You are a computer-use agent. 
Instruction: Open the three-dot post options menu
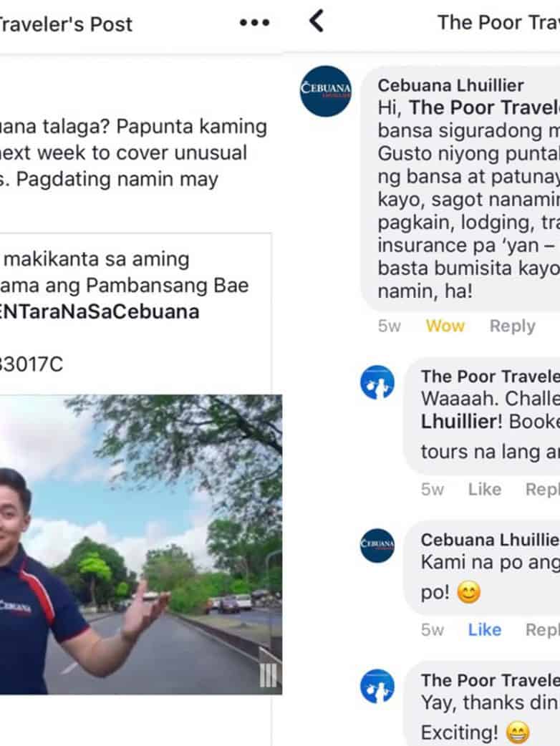tap(254, 22)
